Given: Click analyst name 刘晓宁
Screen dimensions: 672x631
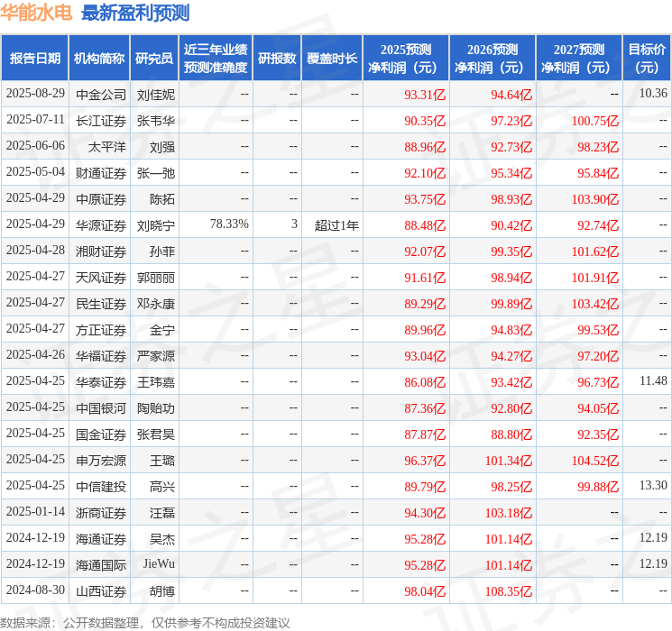Looking at the screenshot, I should (155, 224).
